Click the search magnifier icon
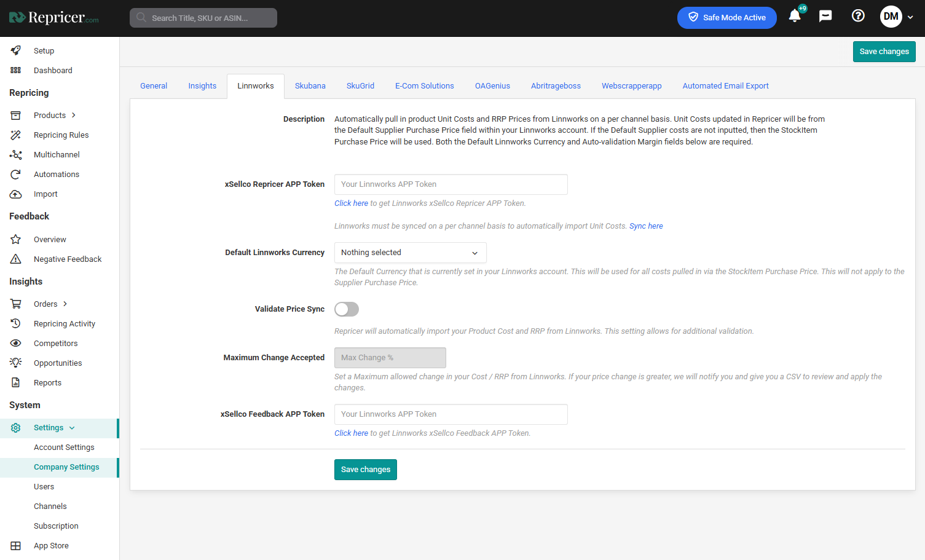 [141, 18]
